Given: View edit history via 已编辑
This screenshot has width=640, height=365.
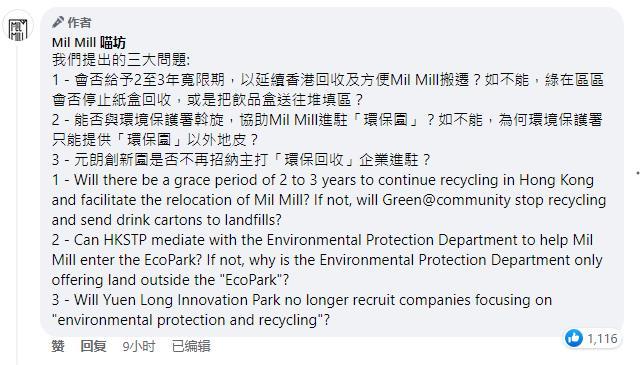Looking at the screenshot, I should click(191, 346).
